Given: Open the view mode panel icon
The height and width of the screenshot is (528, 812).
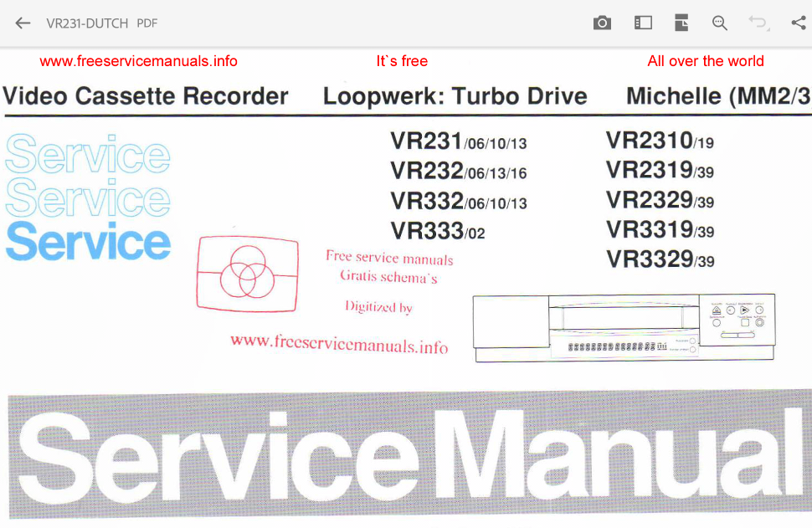Looking at the screenshot, I should click(643, 23).
